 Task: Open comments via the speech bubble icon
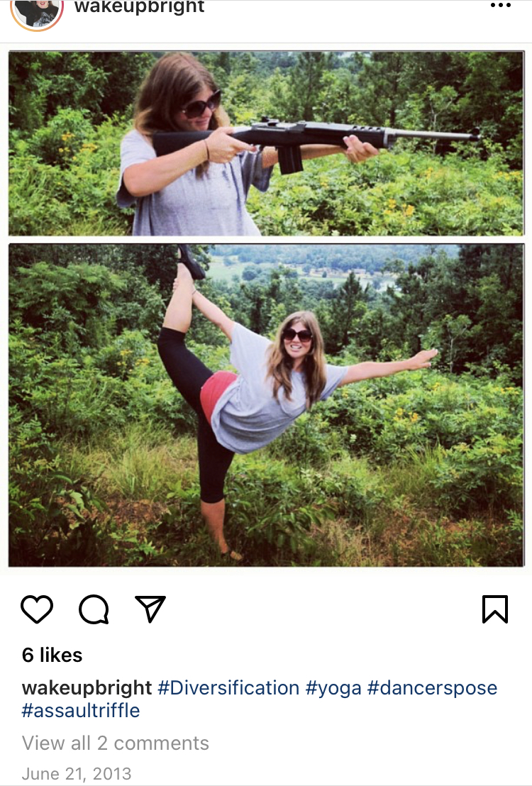(x=94, y=609)
